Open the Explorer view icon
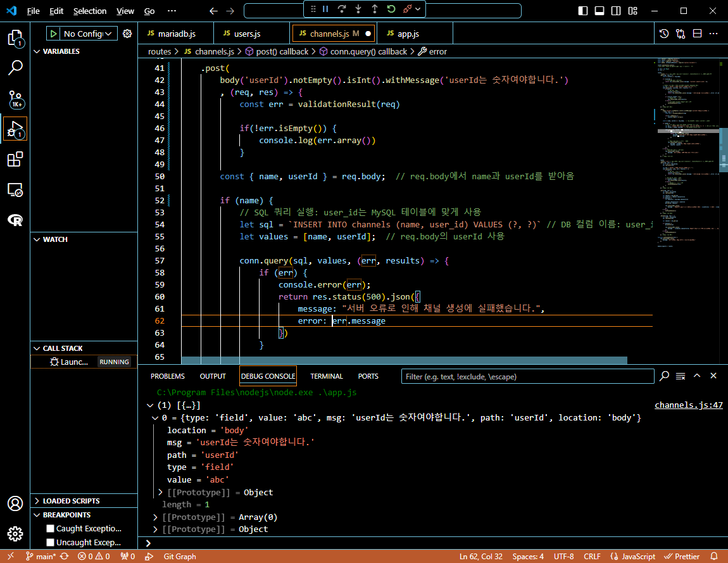This screenshot has height=563, width=728. (x=15, y=38)
